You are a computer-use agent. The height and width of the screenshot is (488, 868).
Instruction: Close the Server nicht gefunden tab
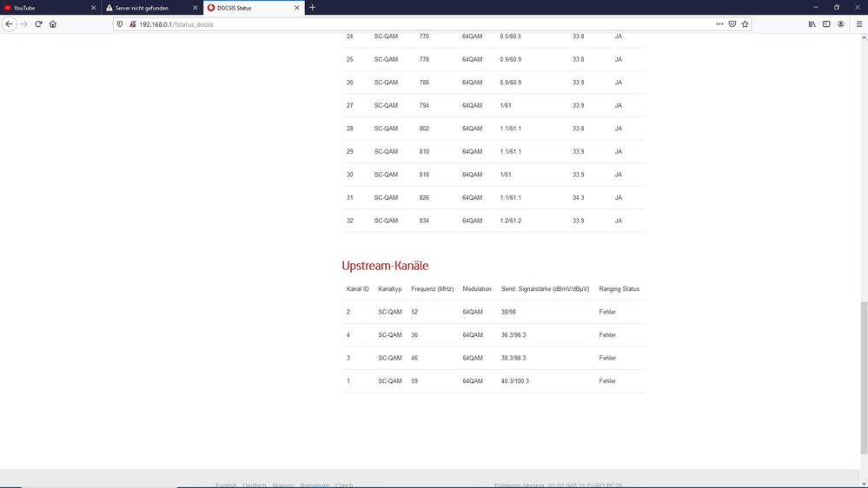click(195, 8)
